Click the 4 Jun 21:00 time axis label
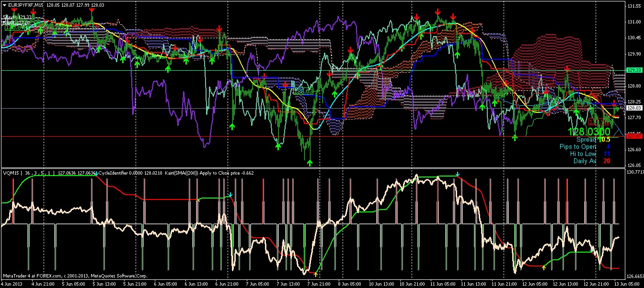This screenshot has width=644, height=288. point(43,284)
